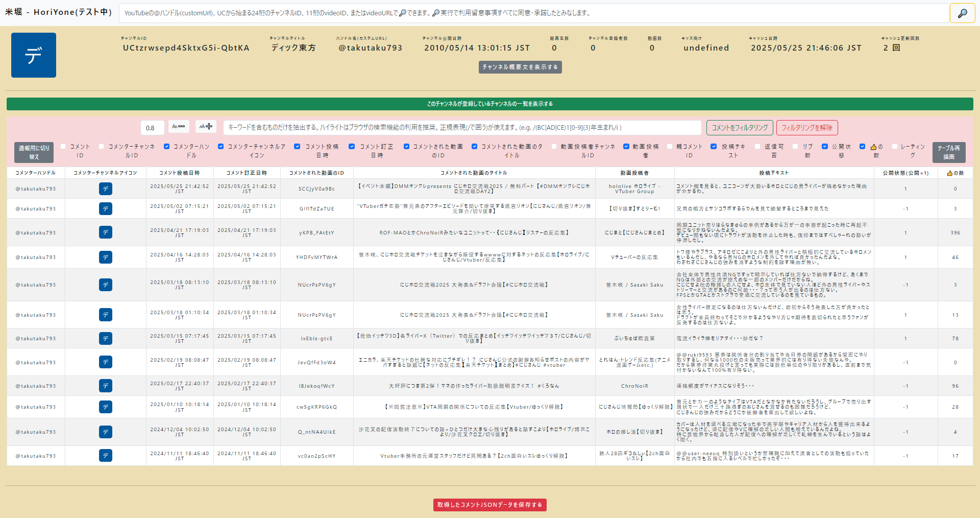Click commenter icon in row JevQfFd3oW4

tap(106, 363)
